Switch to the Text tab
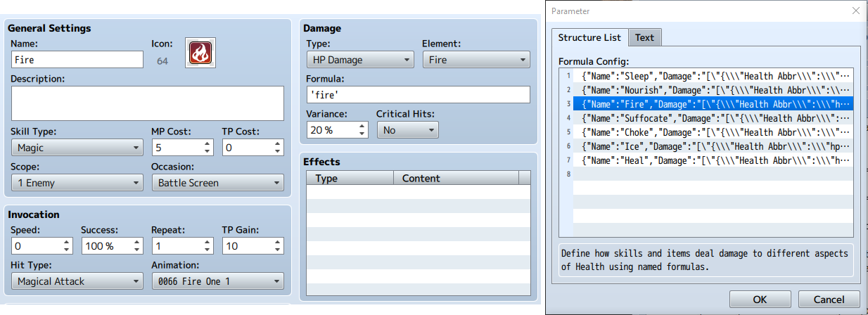The image size is (868, 315). coord(644,37)
